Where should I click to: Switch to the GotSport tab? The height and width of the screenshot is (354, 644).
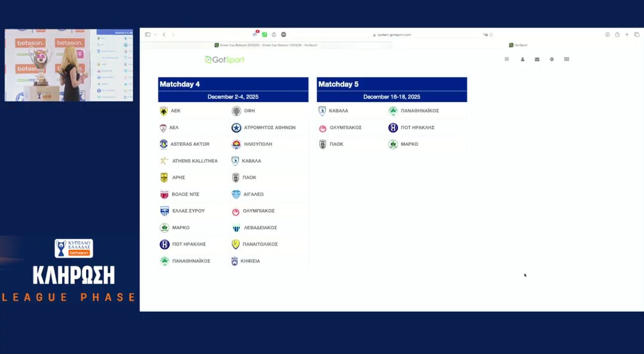(x=518, y=45)
